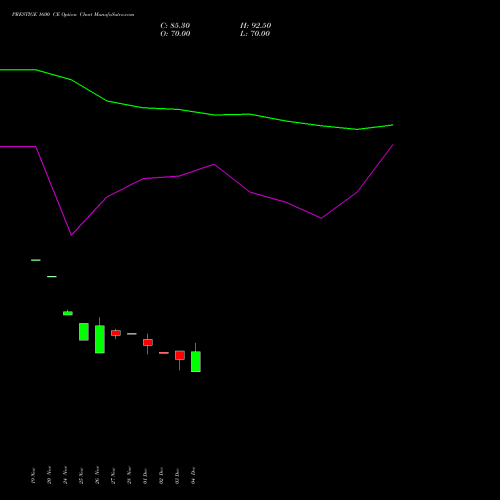Image resolution: width=500 pixels, height=500 pixels.
Task: Click the "25 Nov" date label
Action: [81, 476]
